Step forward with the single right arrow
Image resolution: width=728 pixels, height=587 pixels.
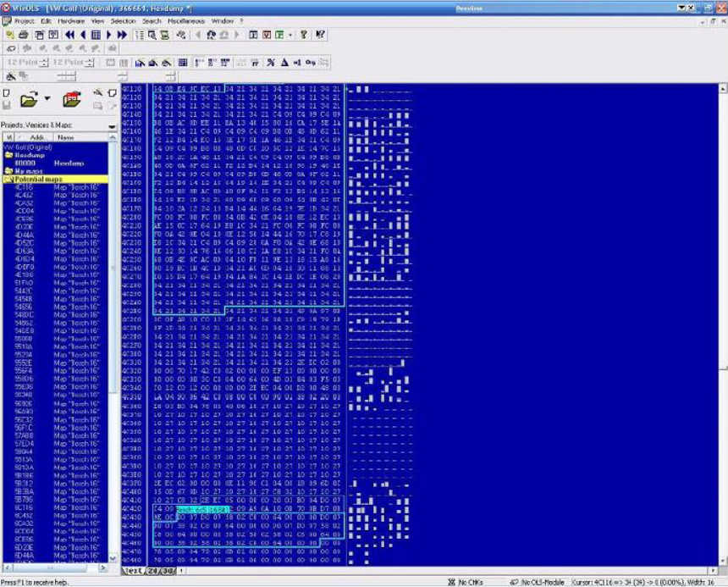click(x=108, y=35)
